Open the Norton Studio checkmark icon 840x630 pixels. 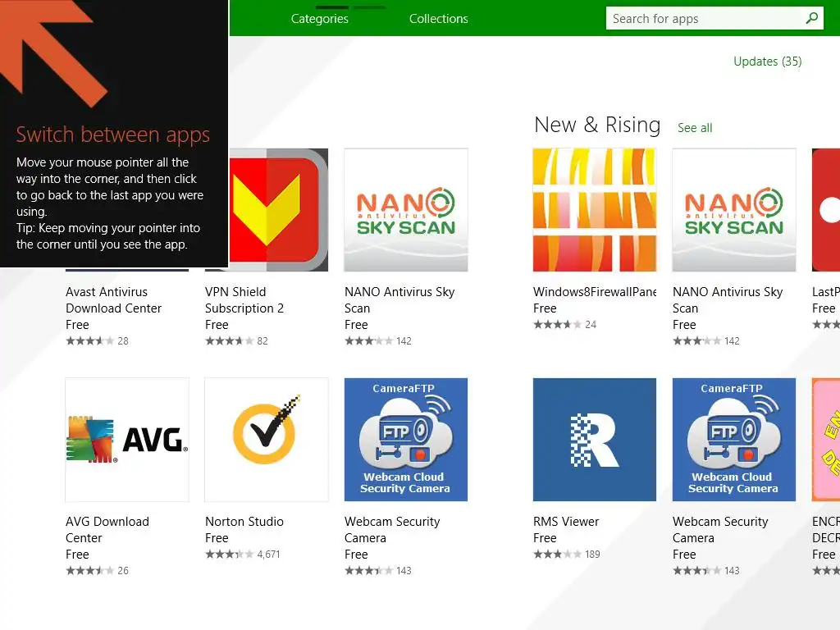(267, 440)
